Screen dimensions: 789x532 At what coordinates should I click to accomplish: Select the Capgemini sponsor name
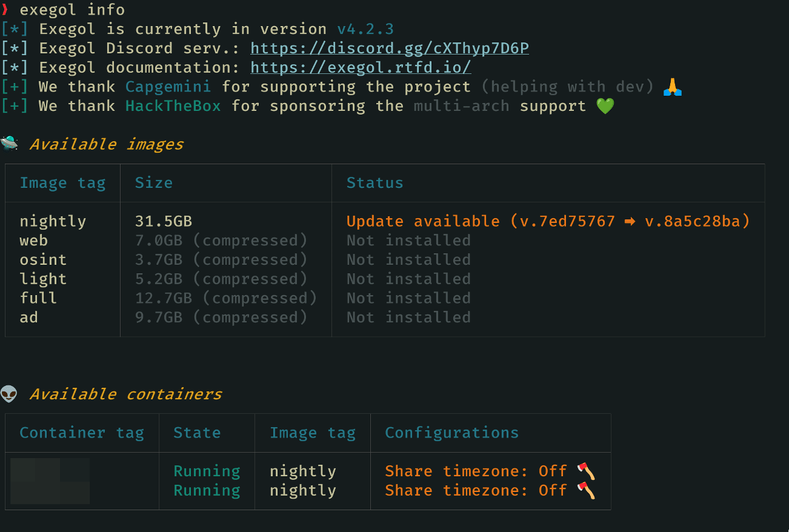tap(168, 87)
